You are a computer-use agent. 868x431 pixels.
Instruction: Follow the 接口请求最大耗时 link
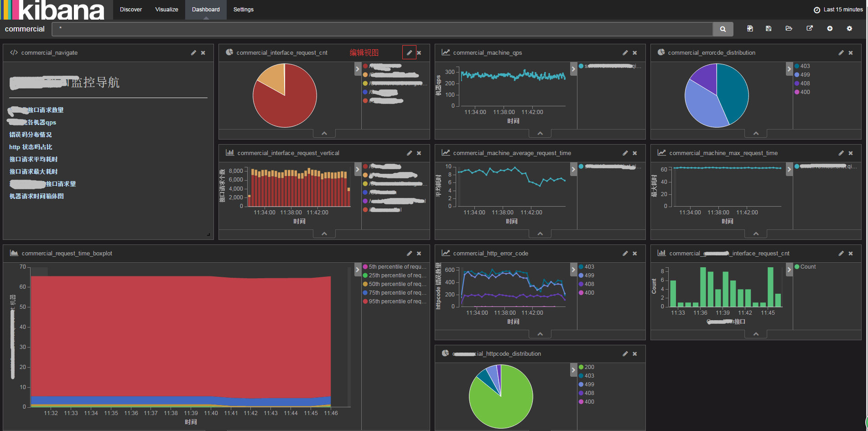click(x=33, y=171)
